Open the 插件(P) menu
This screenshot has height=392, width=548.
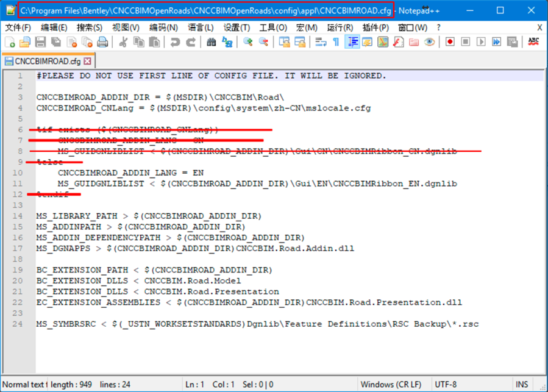(375, 27)
